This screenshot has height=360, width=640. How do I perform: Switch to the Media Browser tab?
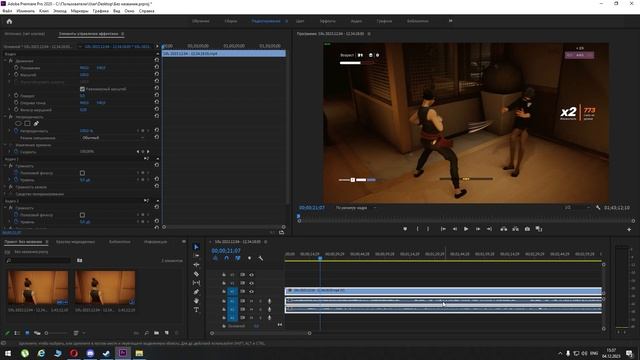click(x=75, y=242)
